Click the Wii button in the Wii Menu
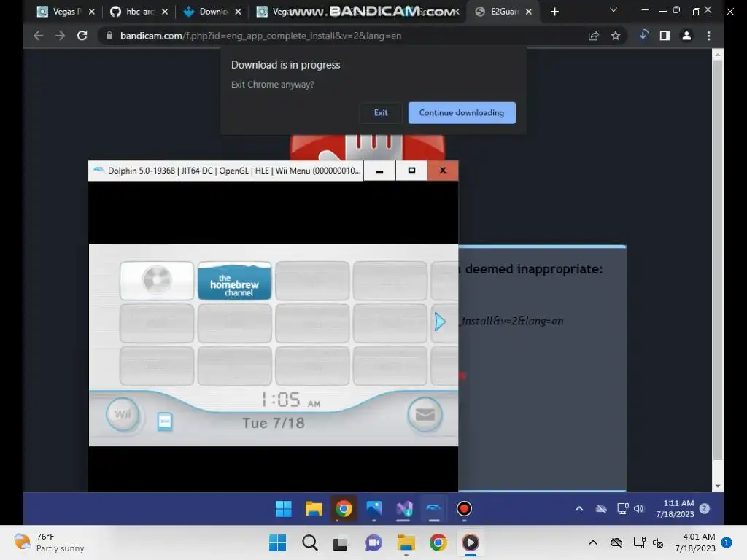 point(123,414)
